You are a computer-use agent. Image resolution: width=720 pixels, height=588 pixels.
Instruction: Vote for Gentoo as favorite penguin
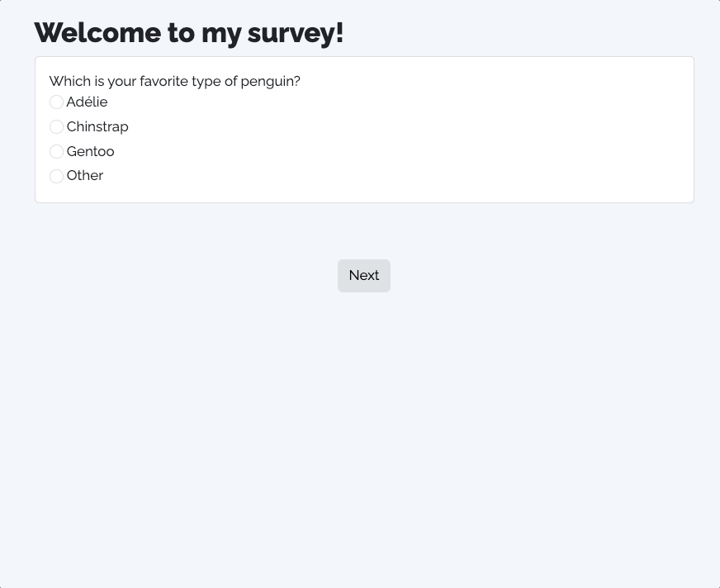click(56, 152)
